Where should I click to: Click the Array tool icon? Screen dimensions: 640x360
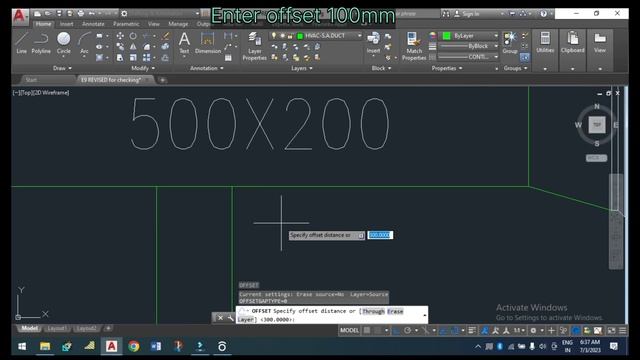click(146, 58)
